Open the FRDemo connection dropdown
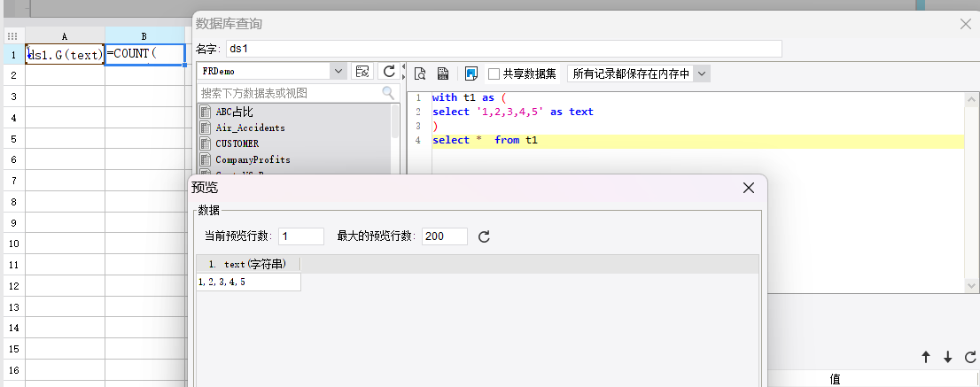The height and width of the screenshot is (387, 980). 338,71
